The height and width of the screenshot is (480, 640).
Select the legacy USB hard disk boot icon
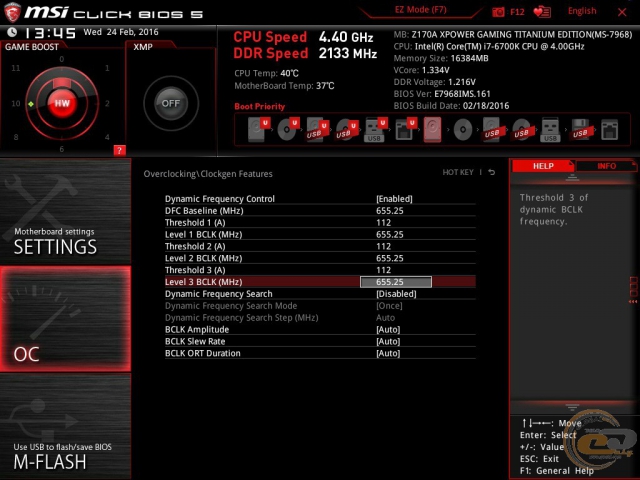tap(492, 130)
